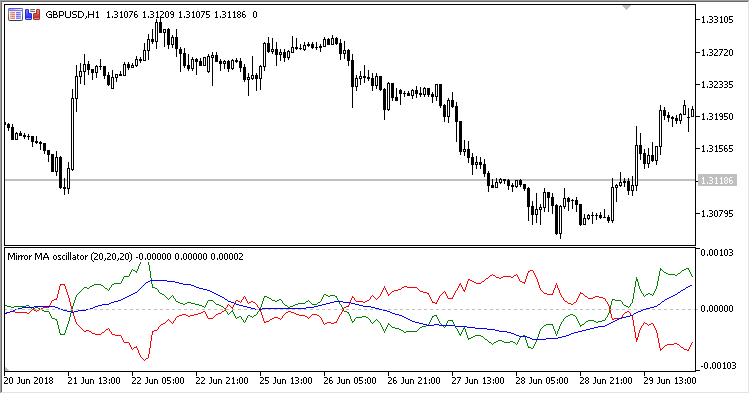Select the 1.33105 price scale value

pos(717,20)
